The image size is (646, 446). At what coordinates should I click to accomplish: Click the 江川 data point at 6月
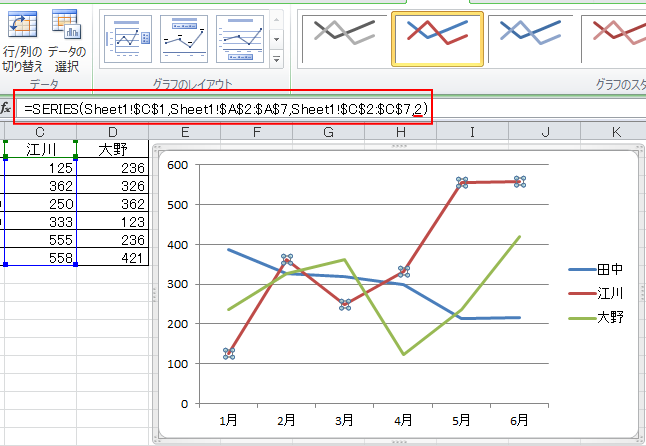tap(520, 182)
